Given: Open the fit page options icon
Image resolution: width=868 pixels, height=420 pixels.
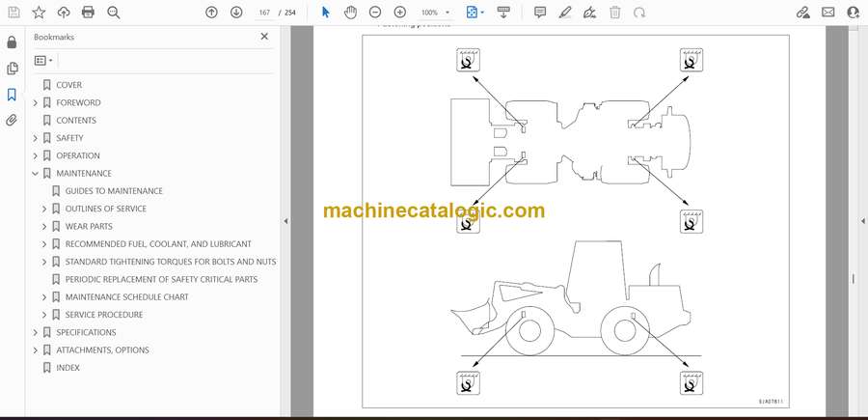Looking at the screenshot, I should [475, 13].
